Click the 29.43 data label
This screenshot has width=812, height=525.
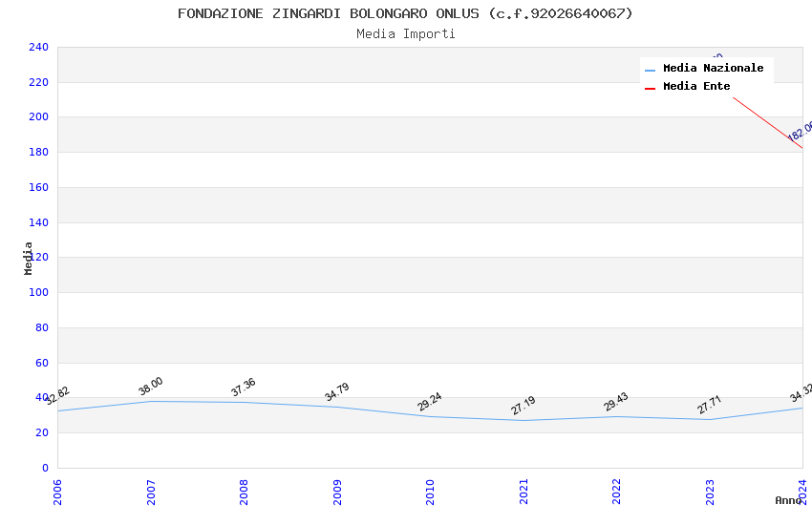(x=616, y=401)
